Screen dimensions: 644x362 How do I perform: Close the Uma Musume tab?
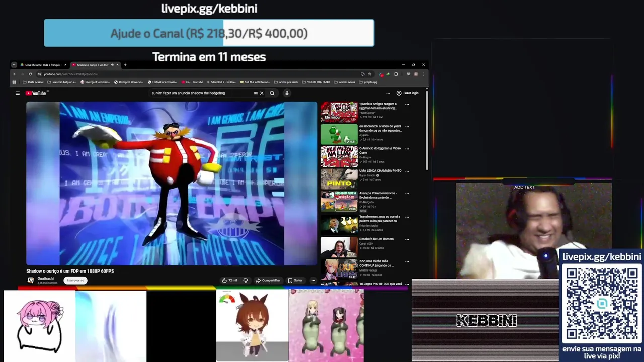point(65,65)
